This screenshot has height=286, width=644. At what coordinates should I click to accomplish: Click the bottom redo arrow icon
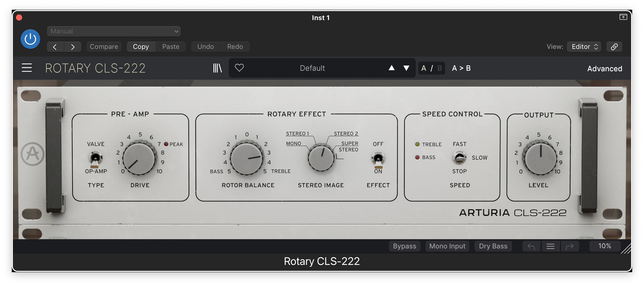tap(570, 247)
